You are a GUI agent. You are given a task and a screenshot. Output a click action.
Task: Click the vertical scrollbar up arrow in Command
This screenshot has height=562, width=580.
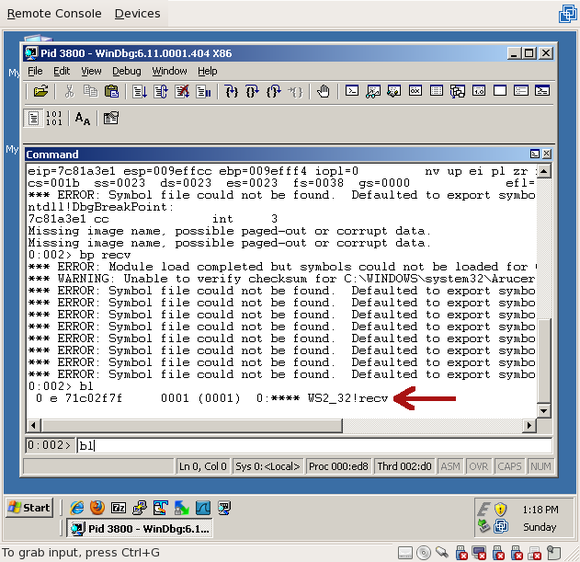click(544, 171)
